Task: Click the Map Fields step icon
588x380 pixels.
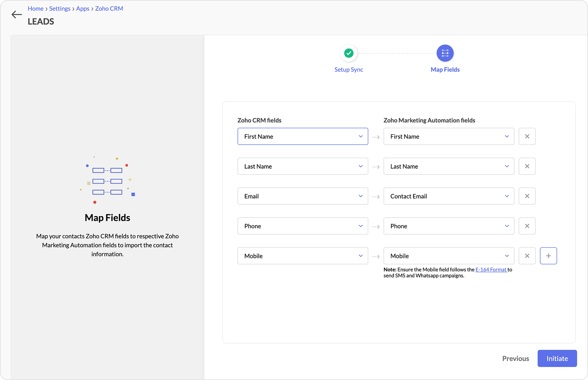Action: tap(445, 53)
